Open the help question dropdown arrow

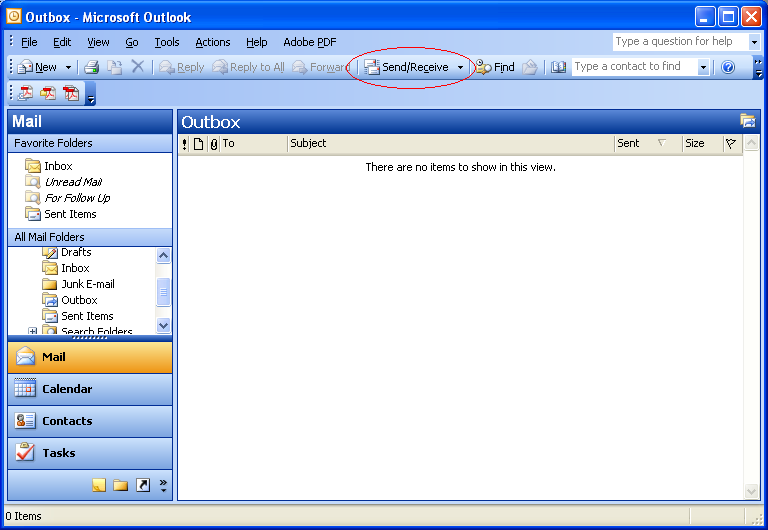pos(754,42)
